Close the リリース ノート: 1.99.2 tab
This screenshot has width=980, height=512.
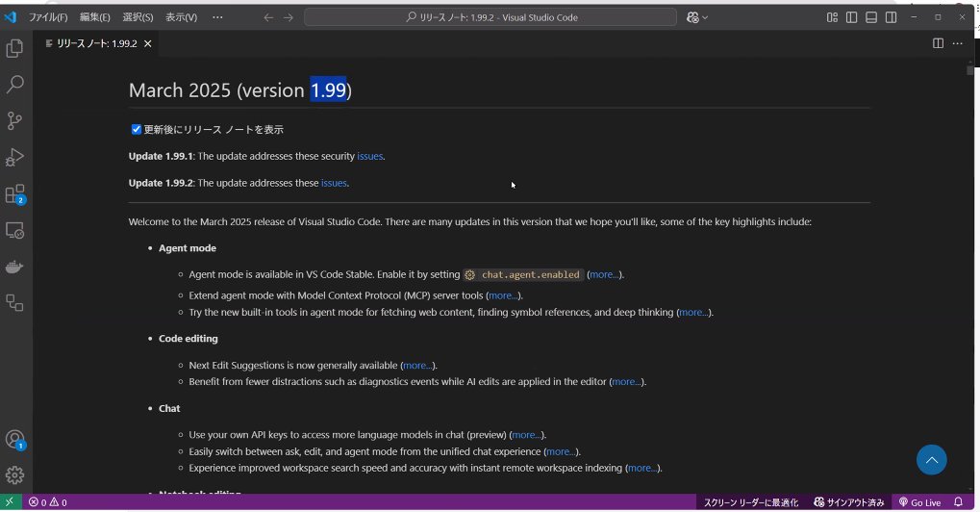(147, 43)
